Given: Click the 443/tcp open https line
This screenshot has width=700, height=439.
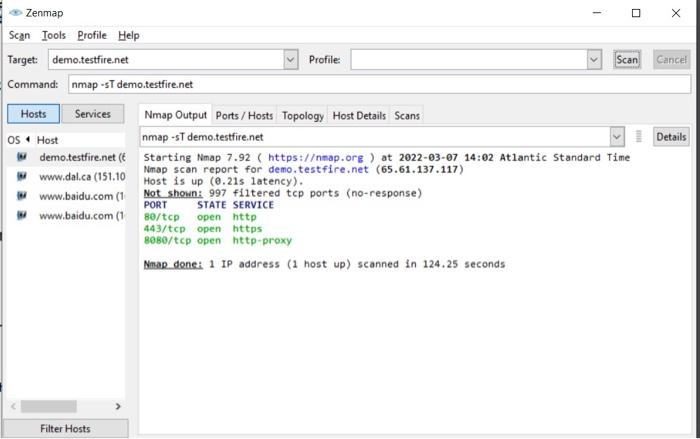Looking at the screenshot, I should [x=203, y=229].
